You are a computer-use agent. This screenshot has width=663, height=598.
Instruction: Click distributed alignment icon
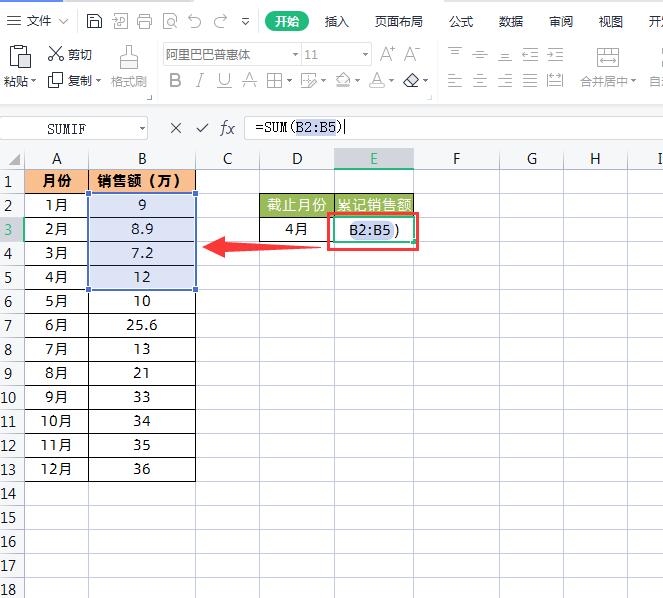555,80
